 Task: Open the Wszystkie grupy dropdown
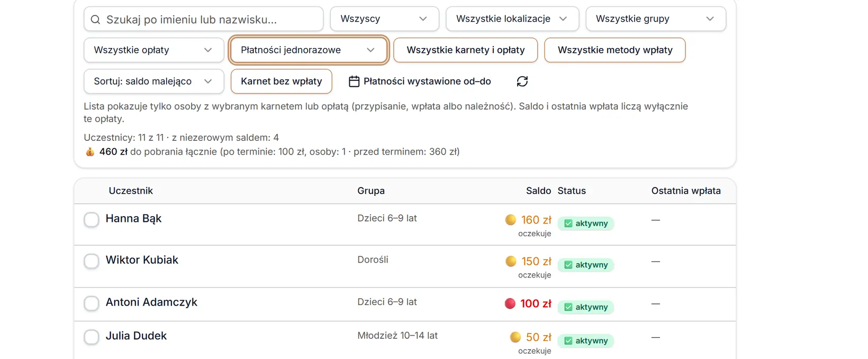tap(656, 19)
